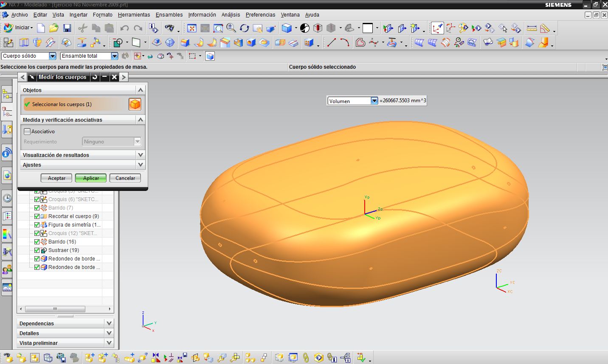Toggle checkbox for Barrido (16)
The image size is (608, 364).
[37, 242]
